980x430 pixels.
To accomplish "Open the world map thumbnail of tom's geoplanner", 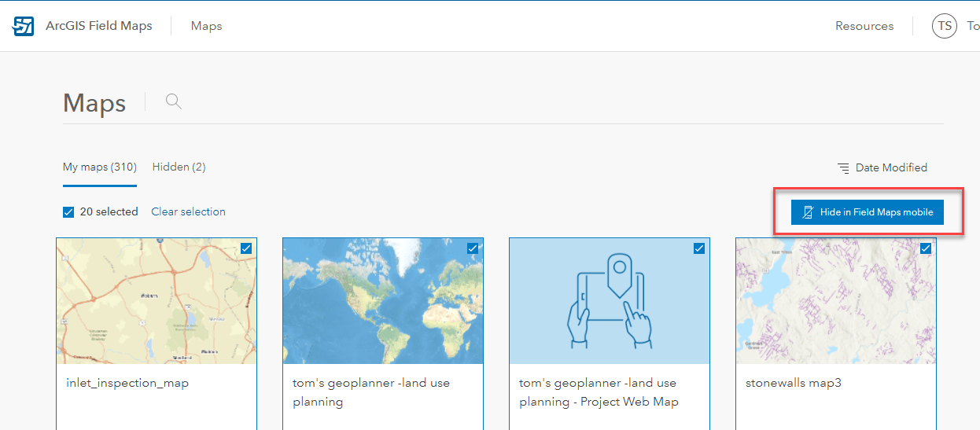I will 383,301.
